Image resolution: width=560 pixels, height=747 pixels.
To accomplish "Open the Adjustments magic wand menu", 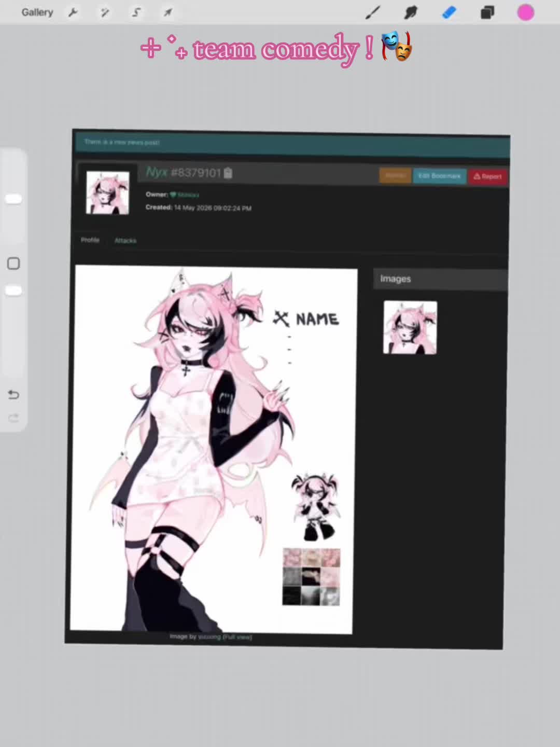I will point(105,12).
